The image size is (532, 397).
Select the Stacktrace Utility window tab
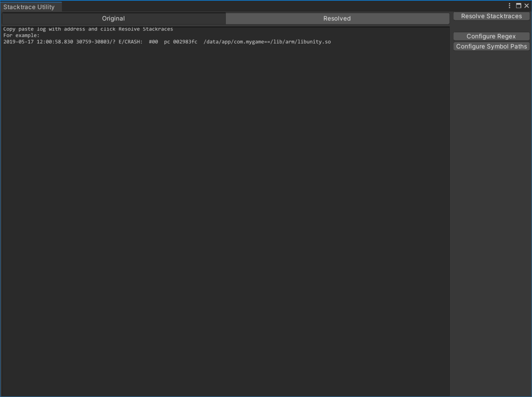29,7
